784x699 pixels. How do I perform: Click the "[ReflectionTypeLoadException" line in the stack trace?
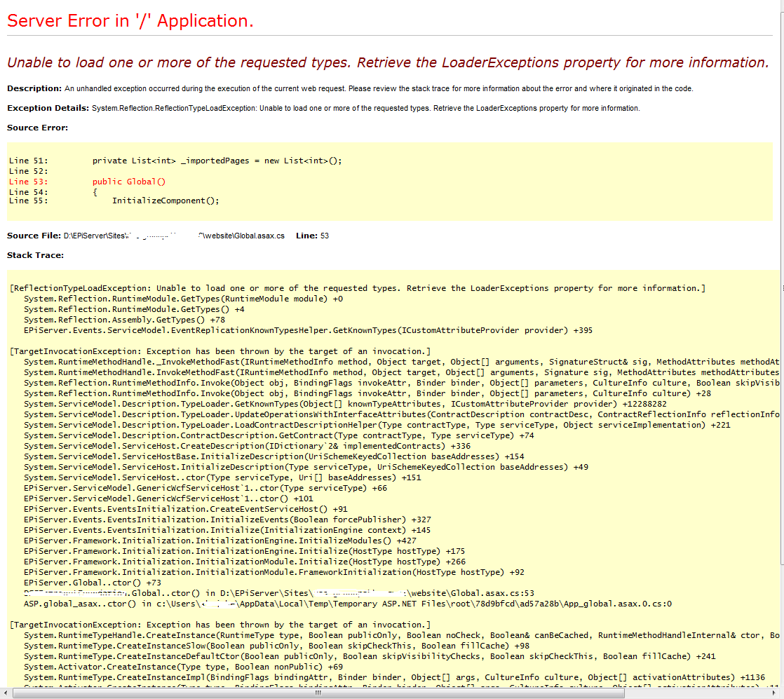[x=358, y=288]
